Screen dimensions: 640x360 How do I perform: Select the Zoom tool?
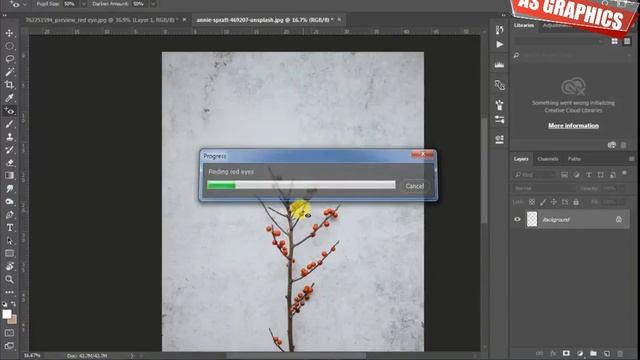tap(9, 280)
